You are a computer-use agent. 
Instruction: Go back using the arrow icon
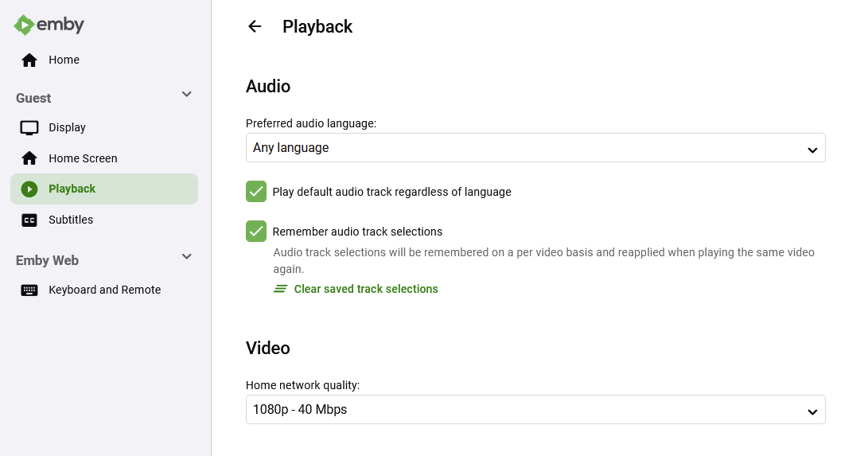coord(255,26)
